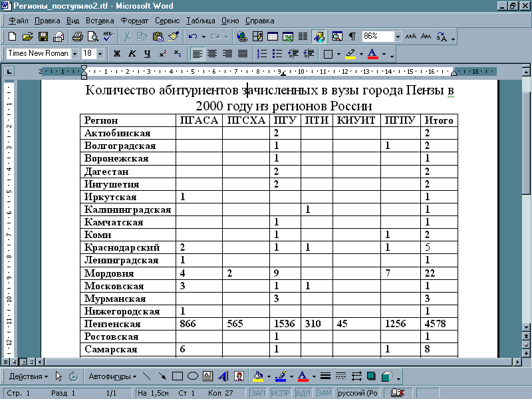Open the font color dropdown arrow

click(x=384, y=54)
